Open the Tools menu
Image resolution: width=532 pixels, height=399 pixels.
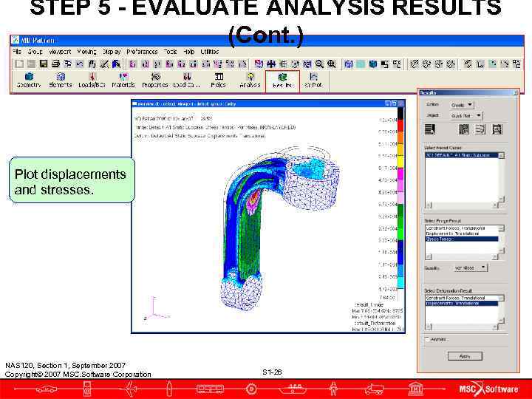coord(170,52)
